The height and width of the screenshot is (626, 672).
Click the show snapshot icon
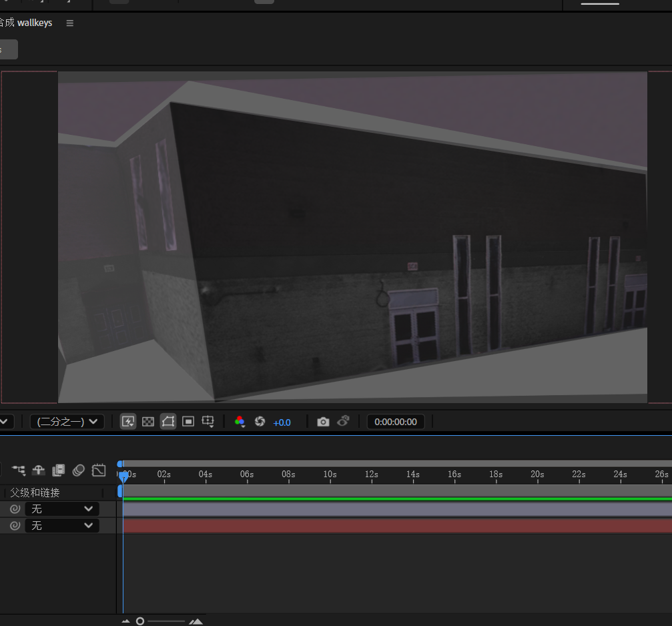[343, 422]
